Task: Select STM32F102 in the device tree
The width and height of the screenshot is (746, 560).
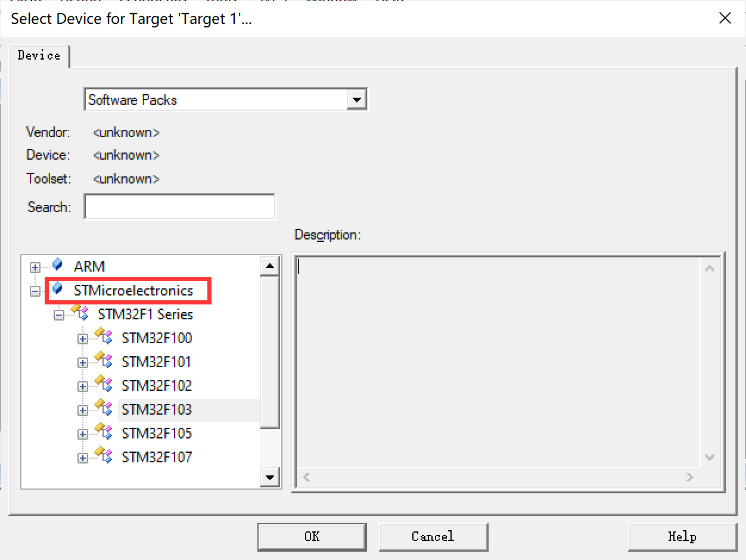Action: tap(157, 386)
